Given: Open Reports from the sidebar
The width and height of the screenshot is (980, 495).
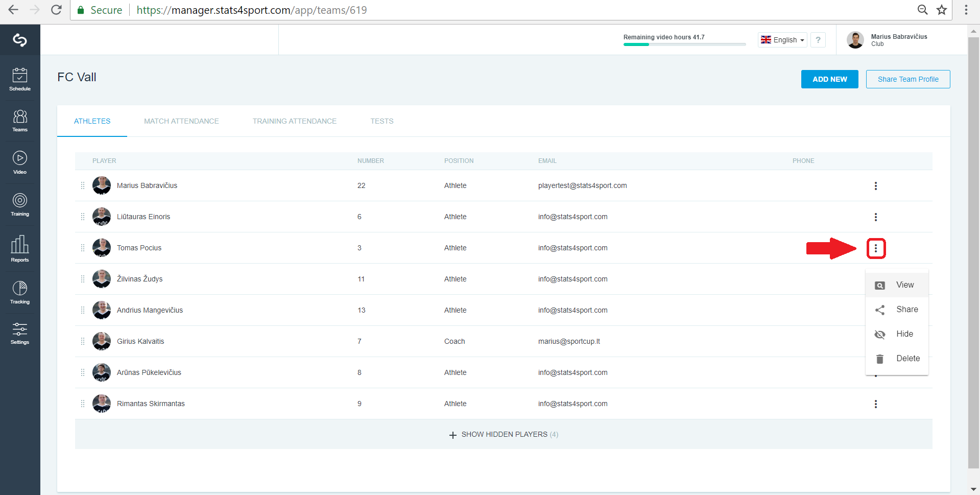Looking at the screenshot, I should pyautogui.click(x=20, y=249).
